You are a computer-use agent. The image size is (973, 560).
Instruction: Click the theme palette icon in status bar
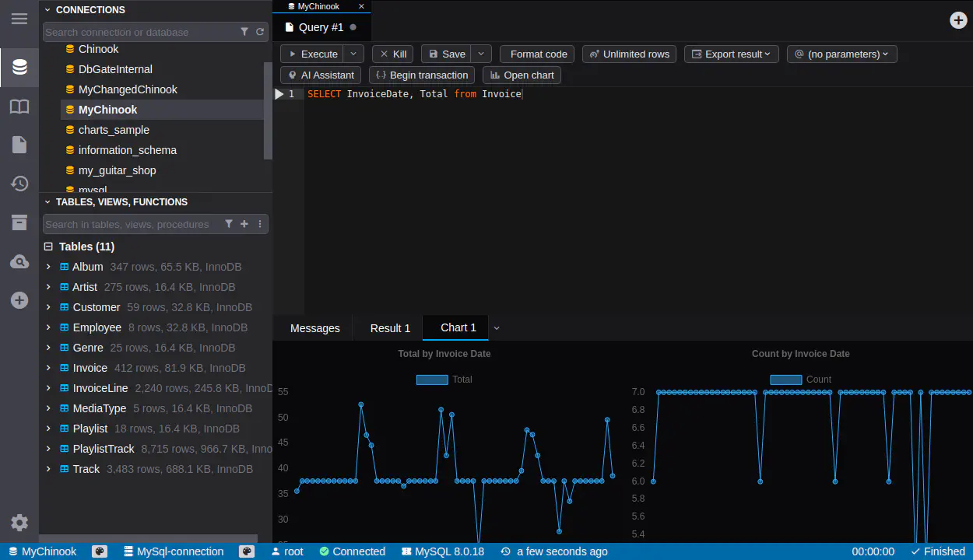point(100,551)
